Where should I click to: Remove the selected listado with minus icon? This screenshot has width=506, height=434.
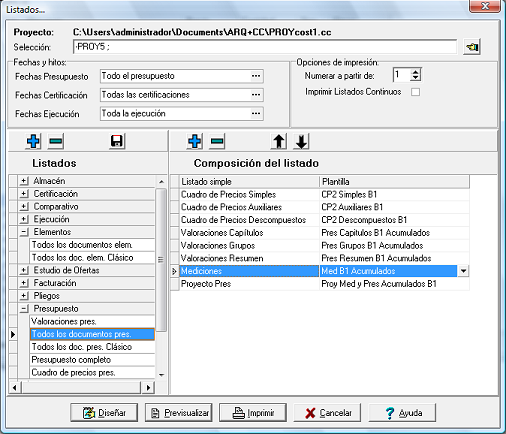point(56,141)
